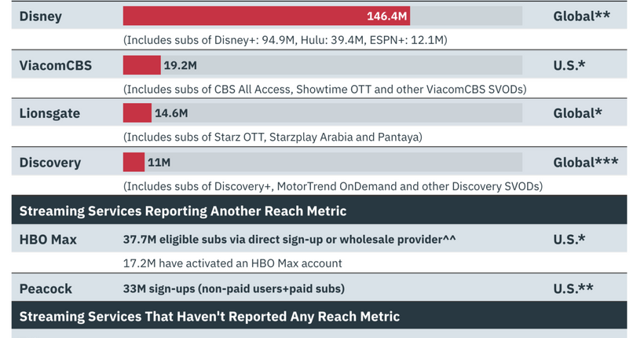Click the HBO Max row label
This screenshot has height=338, width=644.
click(x=48, y=239)
